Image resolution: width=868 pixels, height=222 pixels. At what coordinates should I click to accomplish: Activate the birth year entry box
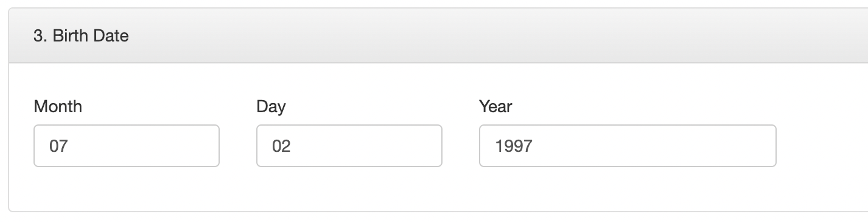coord(628,146)
